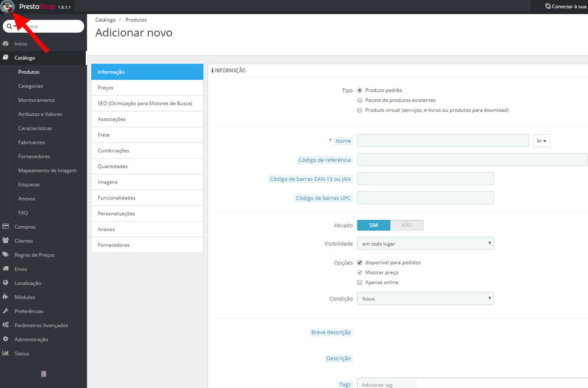The image size is (588, 388).
Task: Click the Compras credit card icon
Action: (x=5, y=226)
